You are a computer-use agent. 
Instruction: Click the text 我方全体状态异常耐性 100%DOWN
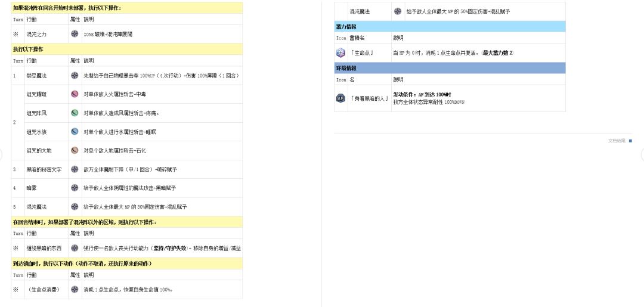tap(429, 102)
